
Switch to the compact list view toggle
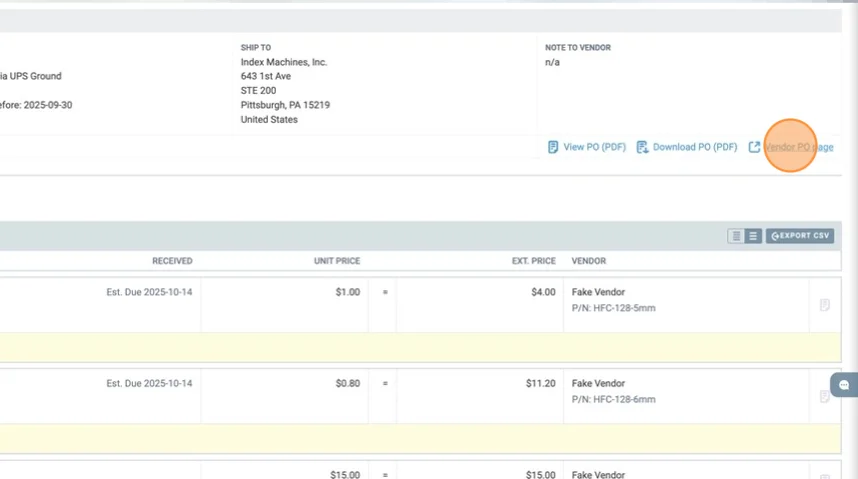point(736,236)
